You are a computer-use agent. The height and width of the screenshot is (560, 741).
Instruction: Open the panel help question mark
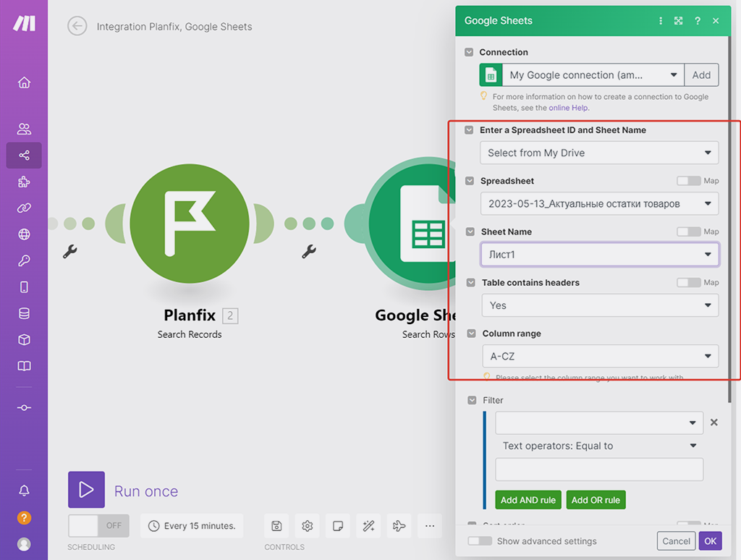698,21
